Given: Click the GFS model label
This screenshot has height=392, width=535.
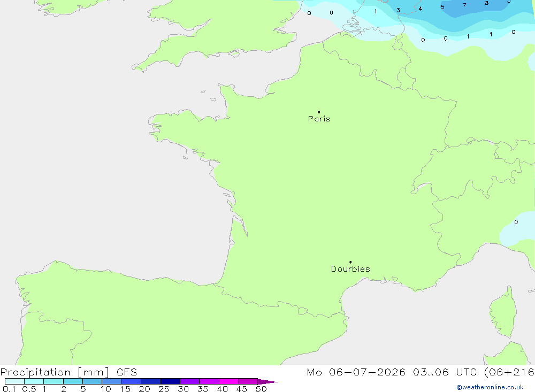Looking at the screenshot, I should (127, 372).
